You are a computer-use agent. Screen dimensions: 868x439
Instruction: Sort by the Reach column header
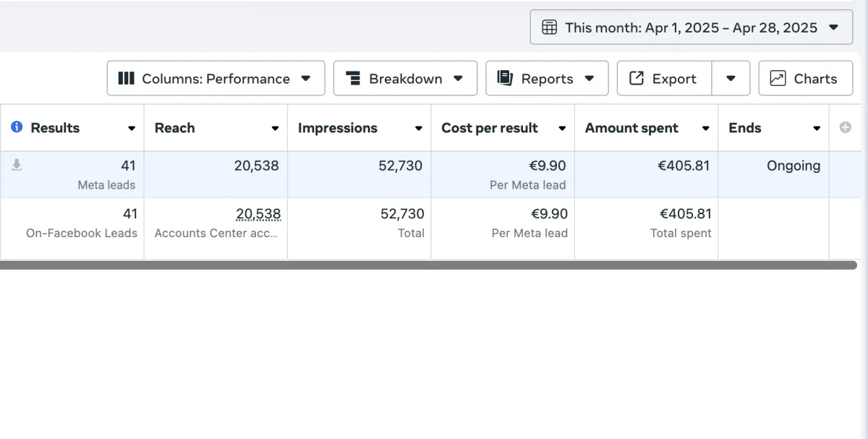pos(175,128)
